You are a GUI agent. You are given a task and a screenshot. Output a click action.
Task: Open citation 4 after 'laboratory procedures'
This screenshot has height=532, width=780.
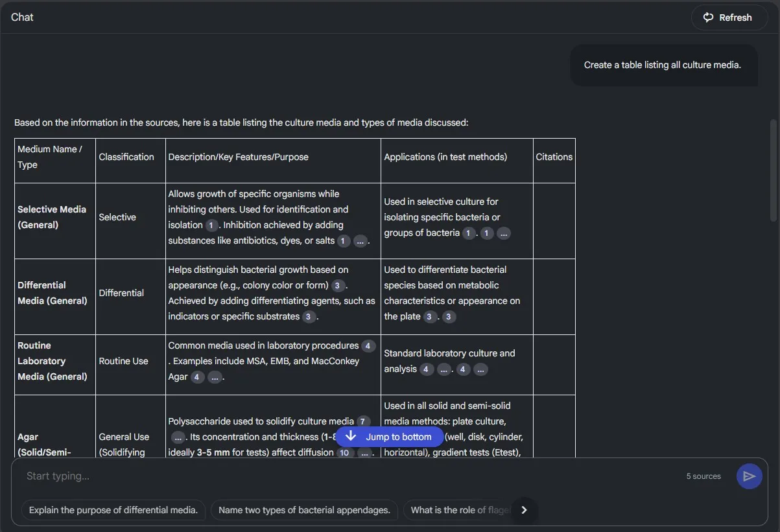tap(368, 346)
